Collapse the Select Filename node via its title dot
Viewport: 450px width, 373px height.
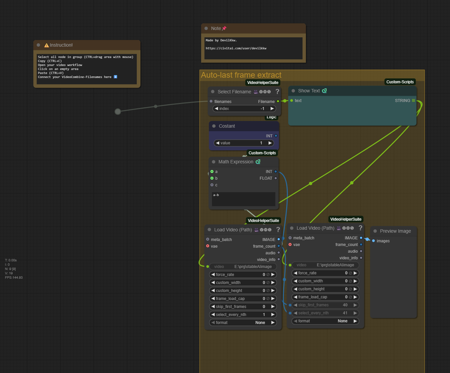[x=213, y=92]
